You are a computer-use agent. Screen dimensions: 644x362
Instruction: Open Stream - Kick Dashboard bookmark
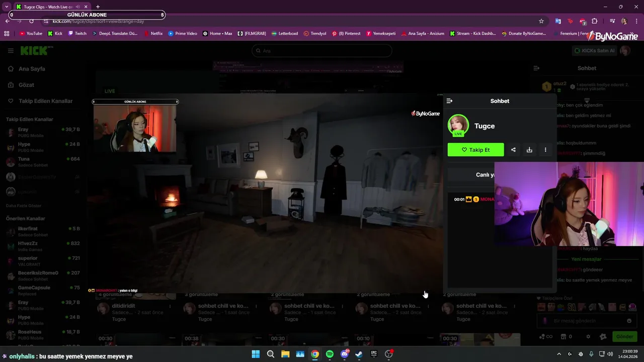(473, 34)
